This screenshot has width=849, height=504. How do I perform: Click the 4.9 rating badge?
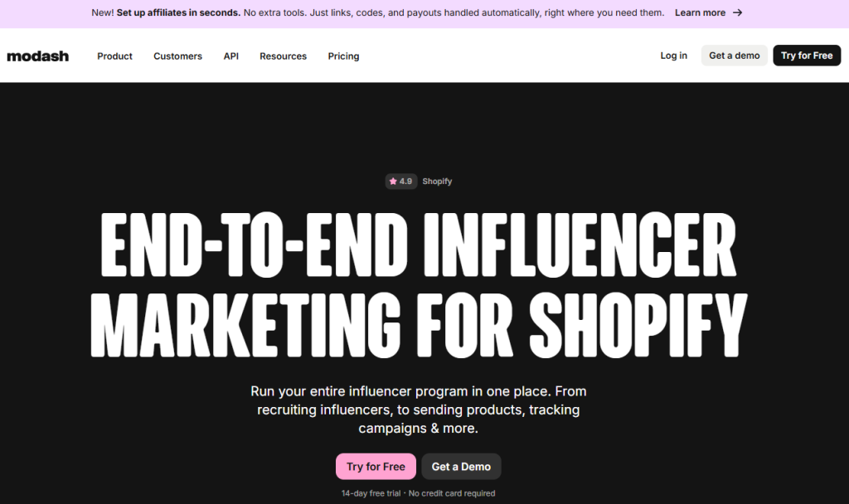pos(401,182)
